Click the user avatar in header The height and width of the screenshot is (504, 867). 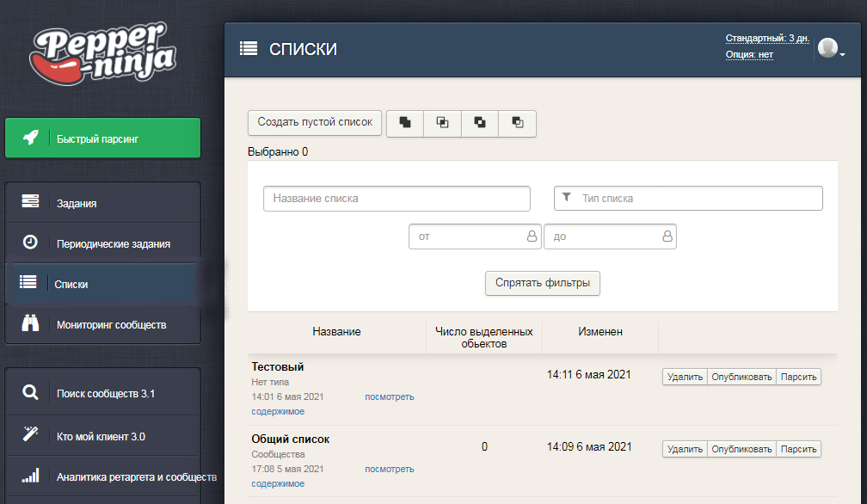click(x=827, y=47)
